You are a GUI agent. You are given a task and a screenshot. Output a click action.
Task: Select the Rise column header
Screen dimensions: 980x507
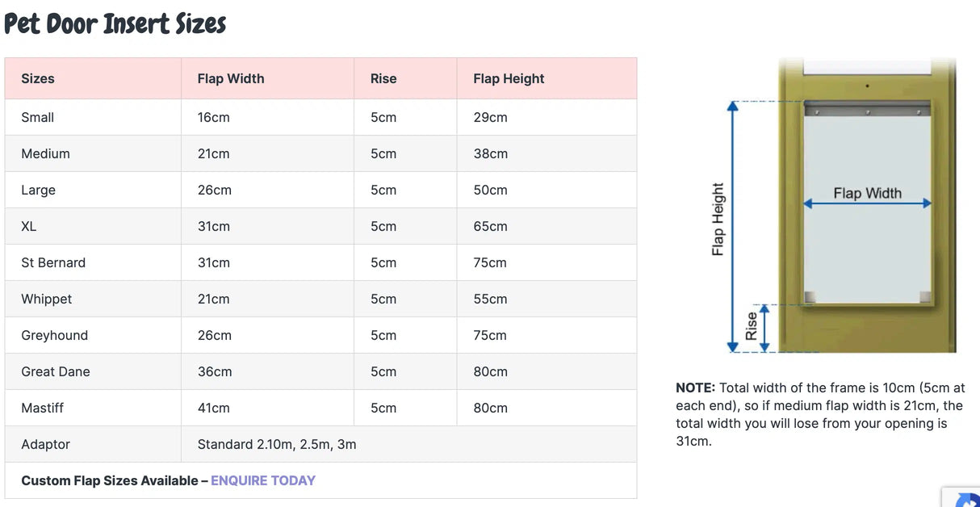pos(383,78)
